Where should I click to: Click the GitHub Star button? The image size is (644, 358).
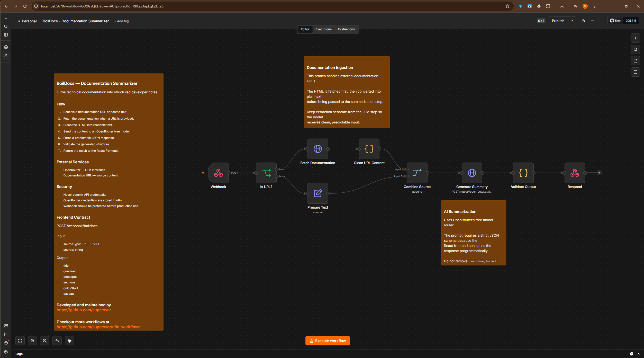(615, 21)
